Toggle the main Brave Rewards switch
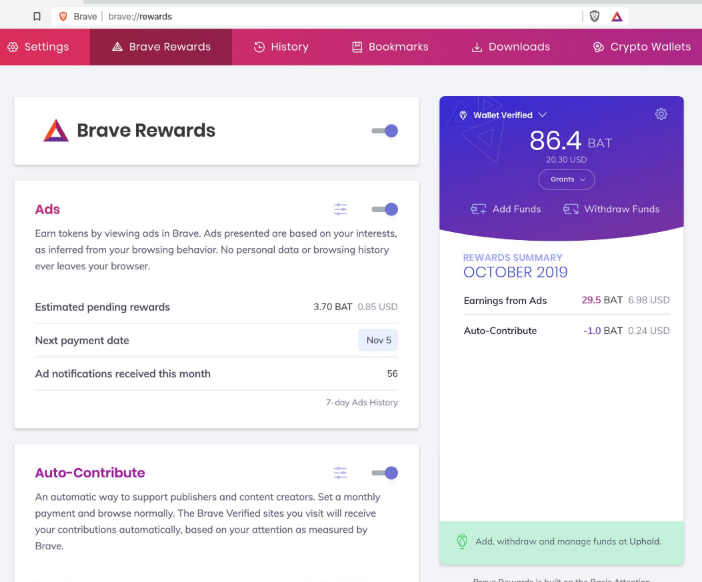Image resolution: width=702 pixels, height=582 pixels. [385, 131]
